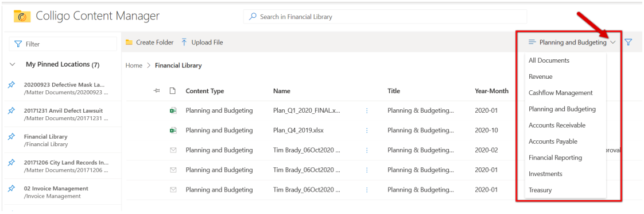
Task: Click the Upload File arrow icon
Action: pos(184,42)
